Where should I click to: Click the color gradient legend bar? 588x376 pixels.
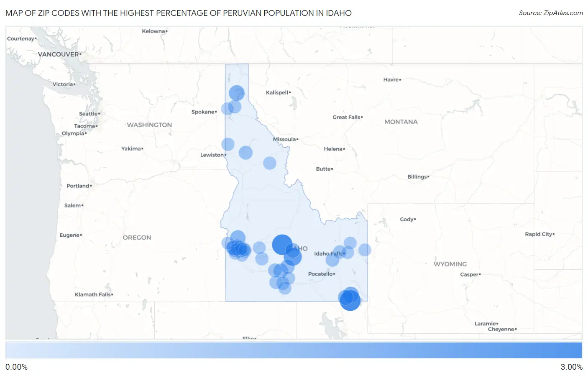[294, 350]
